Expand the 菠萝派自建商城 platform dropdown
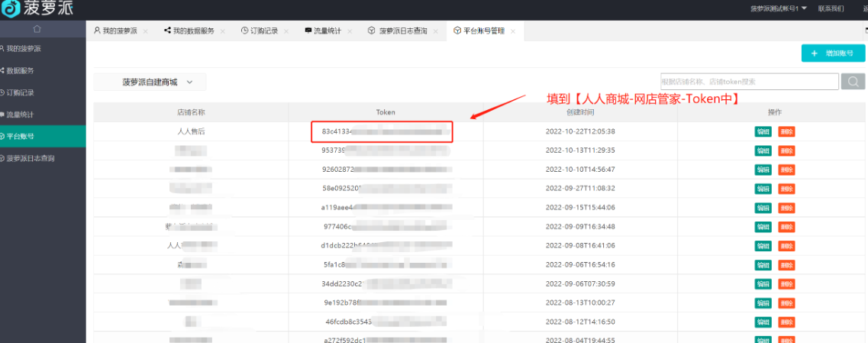 [x=150, y=82]
